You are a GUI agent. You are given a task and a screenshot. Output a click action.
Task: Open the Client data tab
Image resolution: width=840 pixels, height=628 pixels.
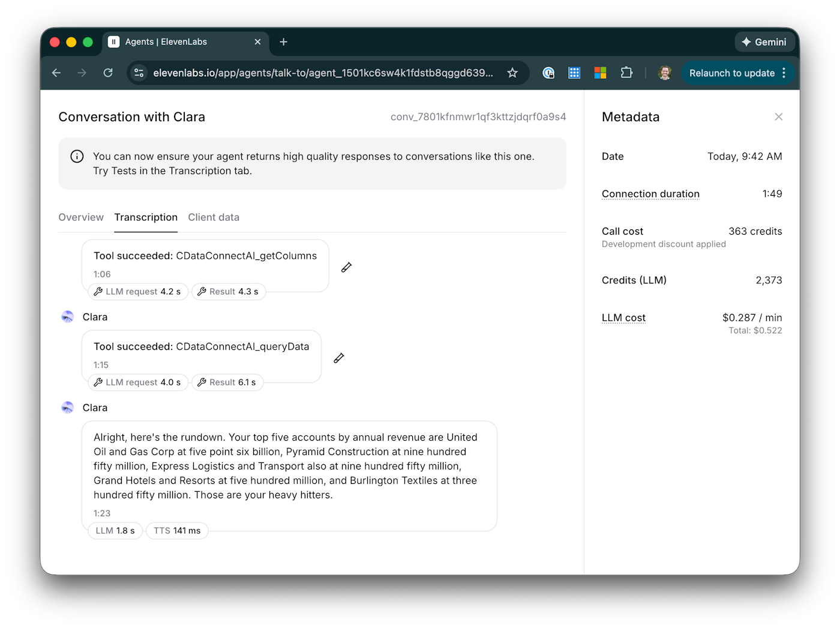[x=214, y=217]
